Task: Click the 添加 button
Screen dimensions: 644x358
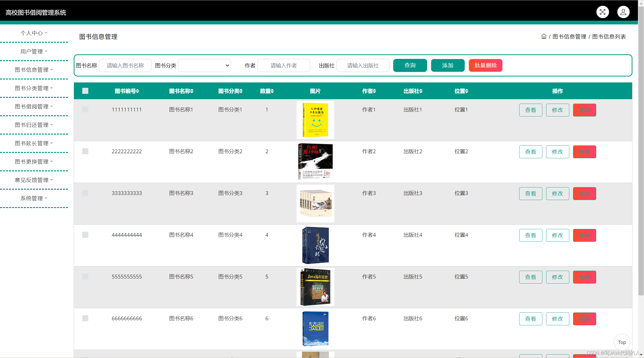Action: pos(448,65)
